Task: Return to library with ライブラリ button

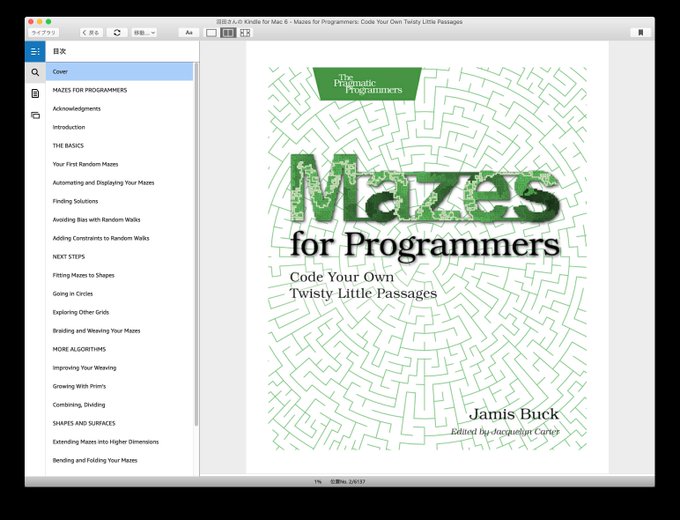Action: pyautogui.click(x=43, y=33)
